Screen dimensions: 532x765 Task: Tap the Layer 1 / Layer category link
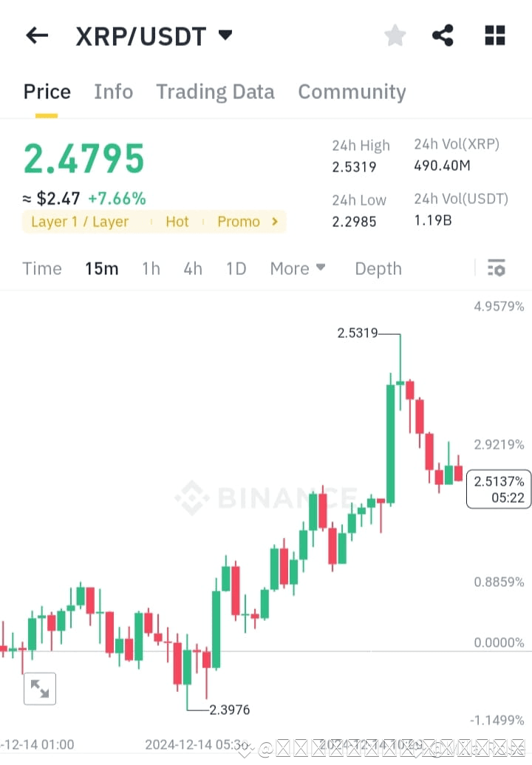coord(80,221)
